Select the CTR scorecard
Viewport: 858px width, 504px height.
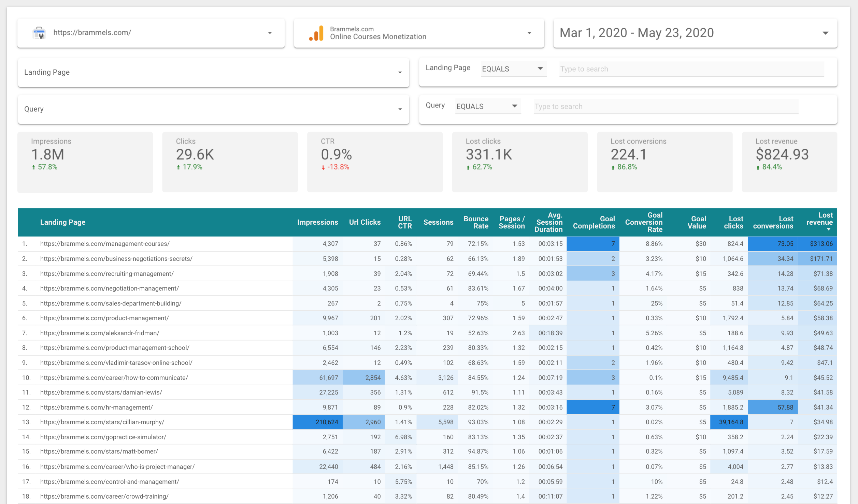click(374, 162)
